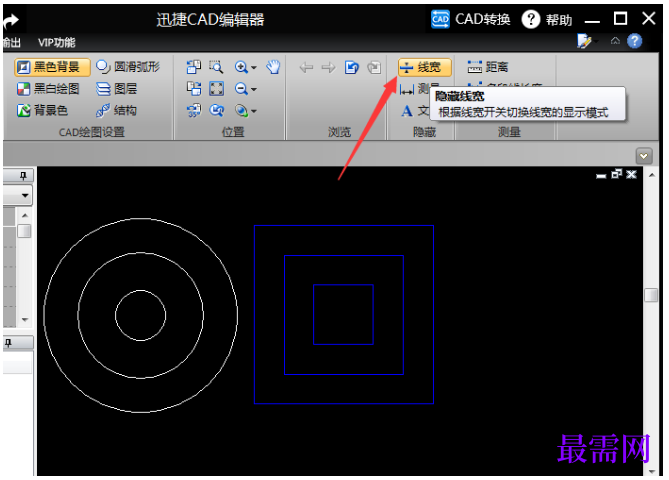Open the 帮助 help button
669x480 pixels.
pos(547,19)
